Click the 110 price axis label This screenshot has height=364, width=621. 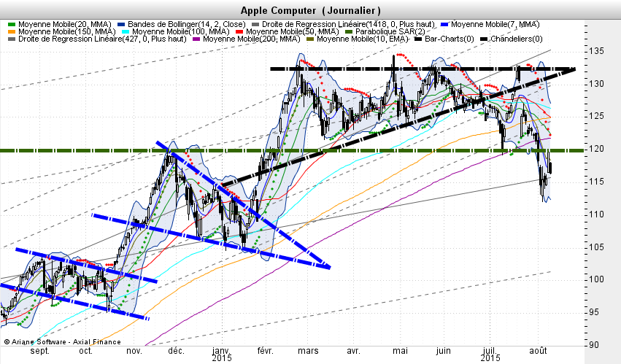596,214
